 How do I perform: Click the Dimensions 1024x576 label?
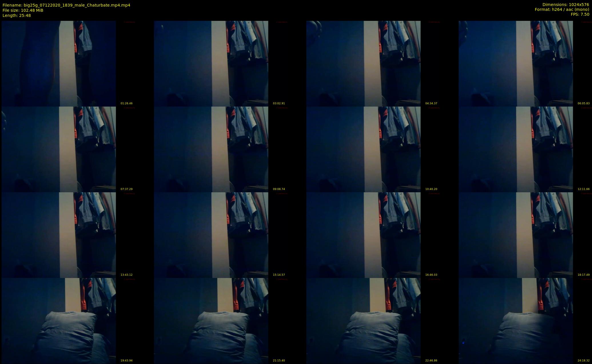coord(565,5)
